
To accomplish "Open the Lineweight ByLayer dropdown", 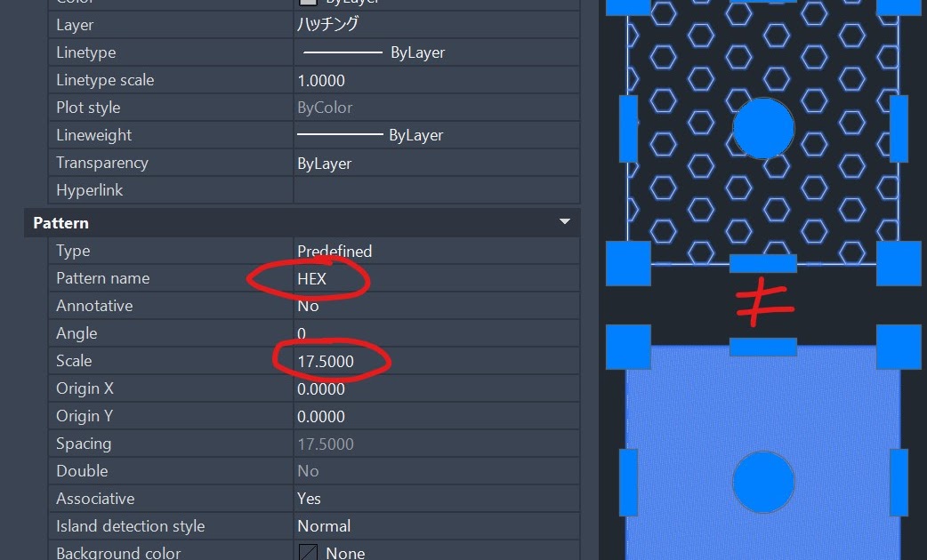I will pyautogui.click(x=436, y=135).
